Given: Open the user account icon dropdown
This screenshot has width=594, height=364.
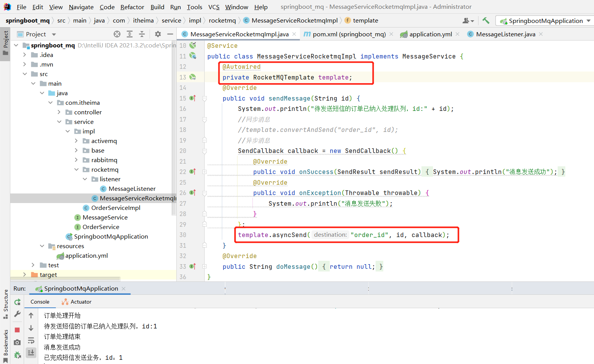Looking at the screenshot, I should click(x=468, y=21).
